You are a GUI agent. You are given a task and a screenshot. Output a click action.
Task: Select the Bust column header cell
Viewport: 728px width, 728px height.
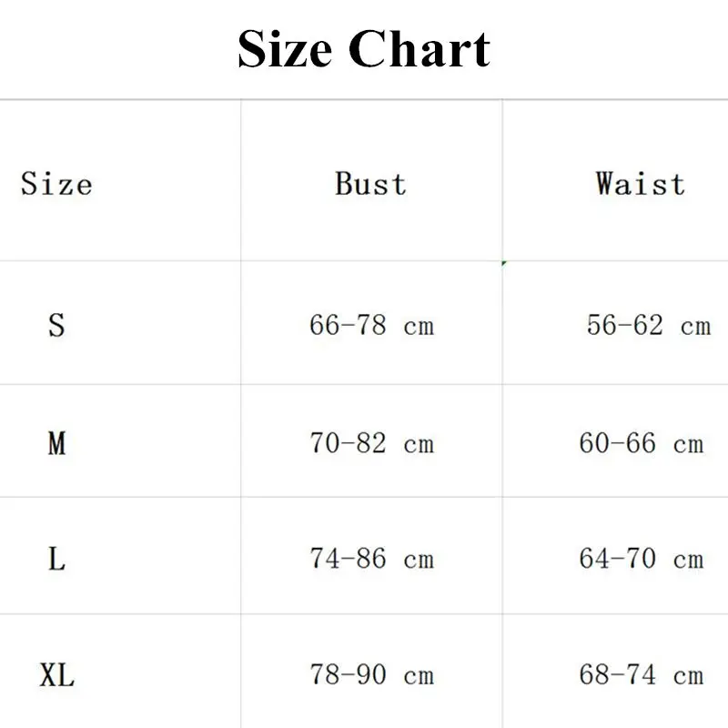click(371, 180)
